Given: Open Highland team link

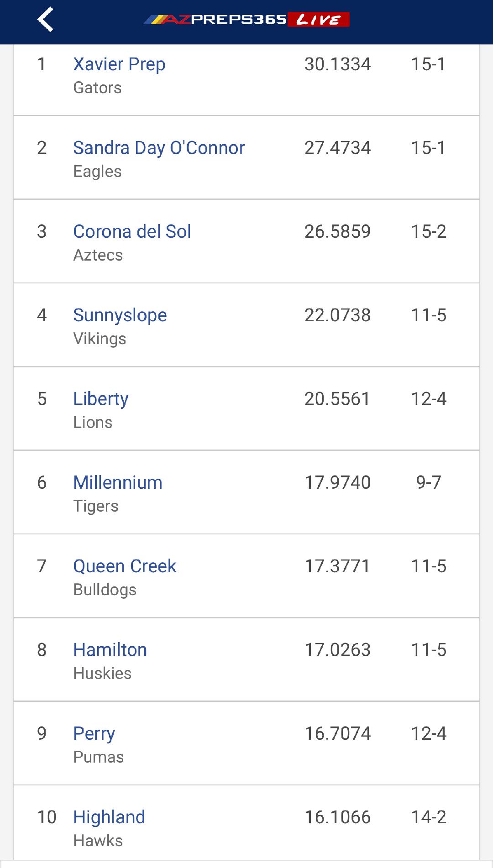Looking at the screenshot, I should coord(109,817).
